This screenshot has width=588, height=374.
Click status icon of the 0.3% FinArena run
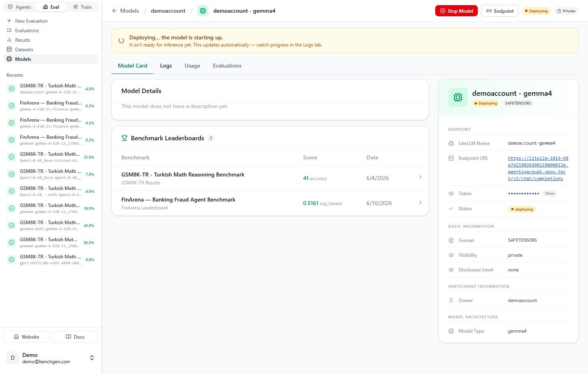[12, 106]
